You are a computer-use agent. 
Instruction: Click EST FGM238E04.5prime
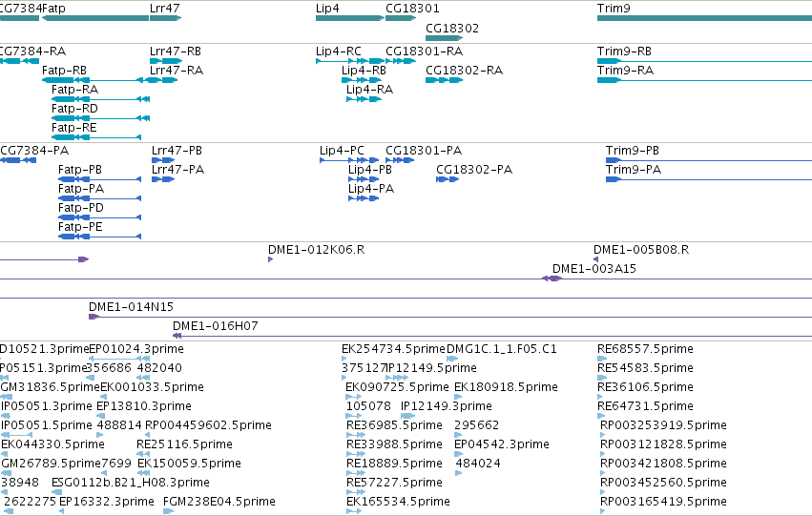(219, 502)
